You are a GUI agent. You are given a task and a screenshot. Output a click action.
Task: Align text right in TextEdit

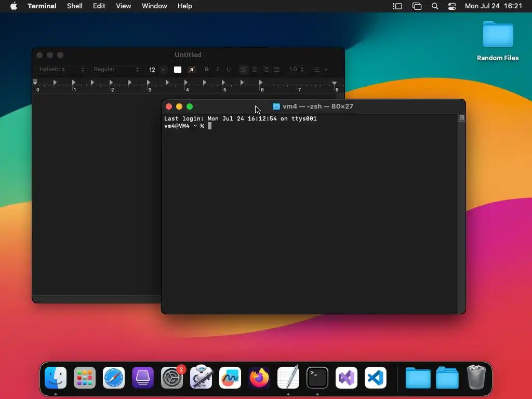[265, 69]
